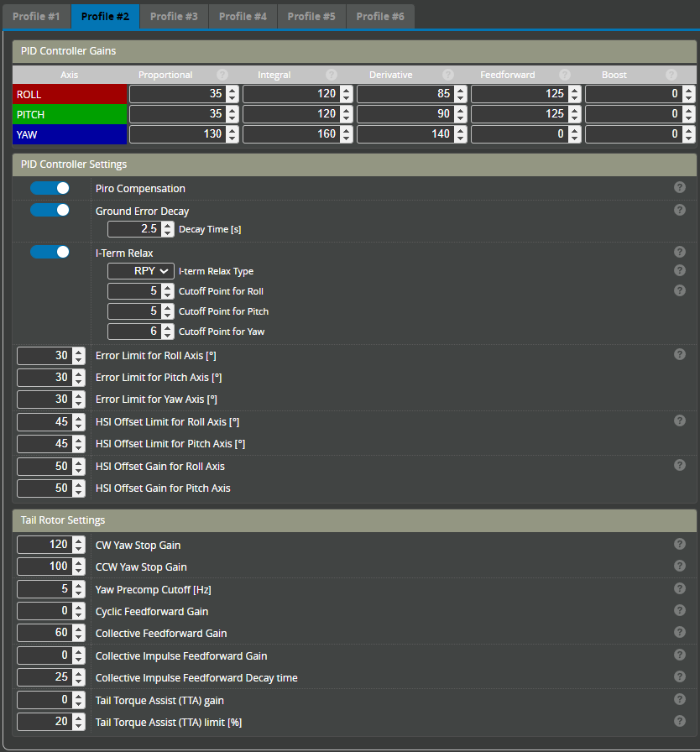Click help icon next to Proportional header
700x752 pixels.
point(222,75)
